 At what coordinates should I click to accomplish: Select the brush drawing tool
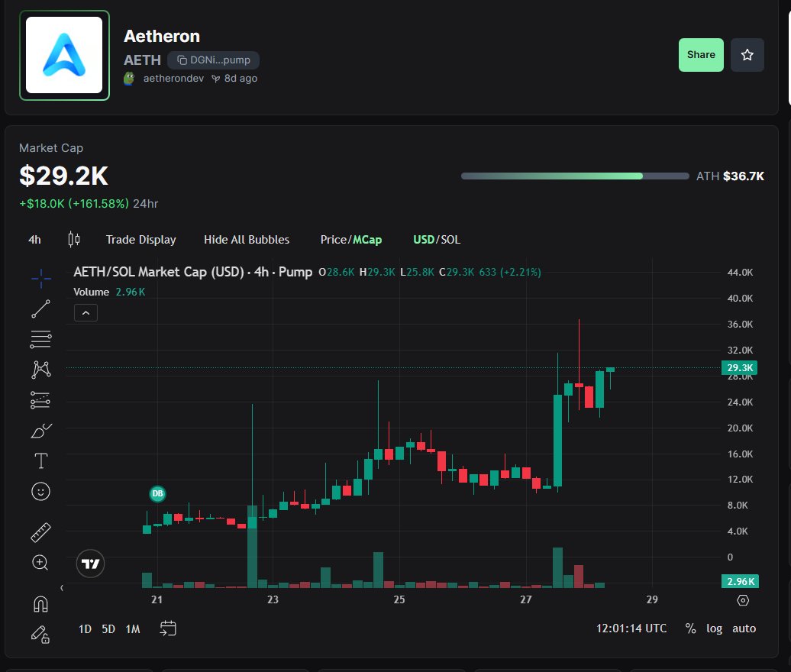[x=41, y=431]
